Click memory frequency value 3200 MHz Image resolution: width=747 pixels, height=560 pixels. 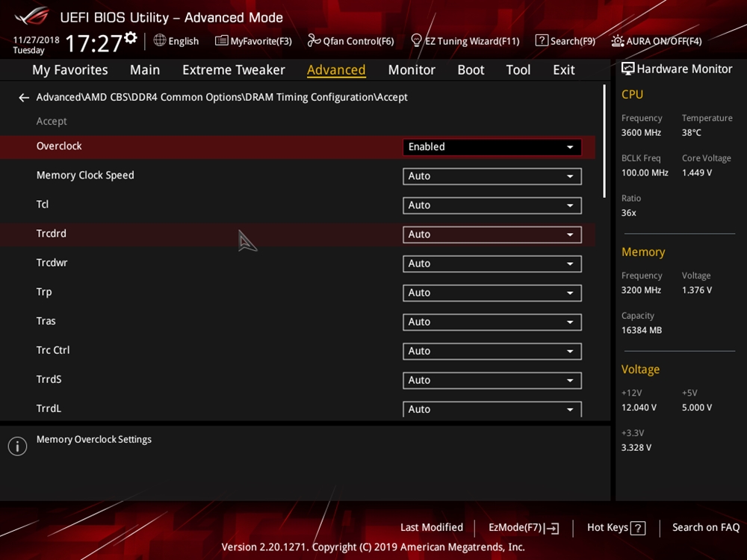pos(641,290)
